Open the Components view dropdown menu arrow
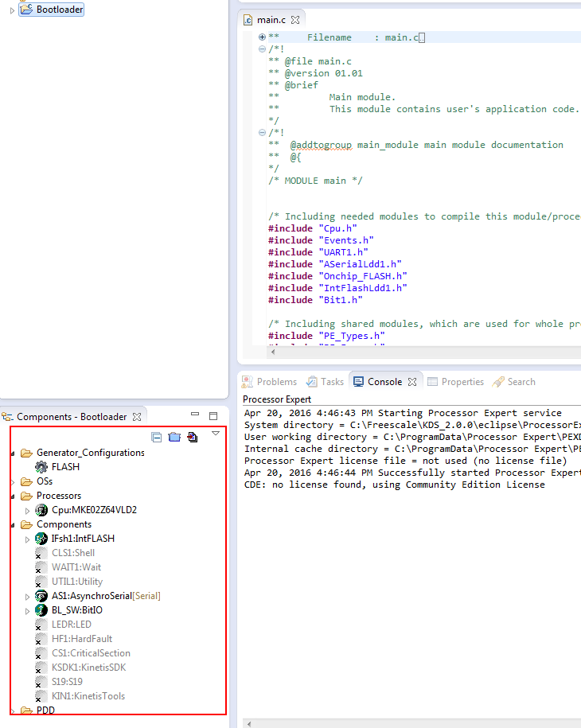The image size is (581, 728). [x=216, y=433]
